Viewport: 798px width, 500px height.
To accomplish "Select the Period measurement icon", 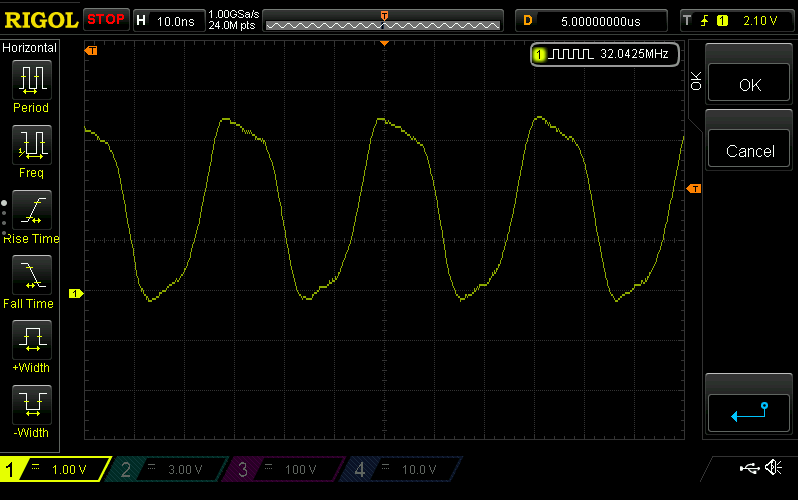I will click(x=32, y=79).
